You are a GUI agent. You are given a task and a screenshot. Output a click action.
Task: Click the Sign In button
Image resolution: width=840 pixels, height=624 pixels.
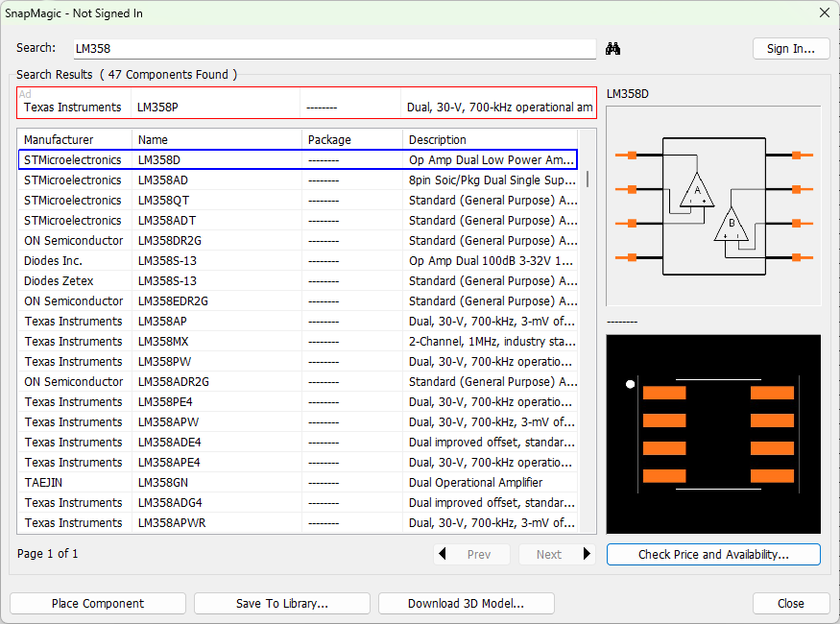click(x=791, y=49)
